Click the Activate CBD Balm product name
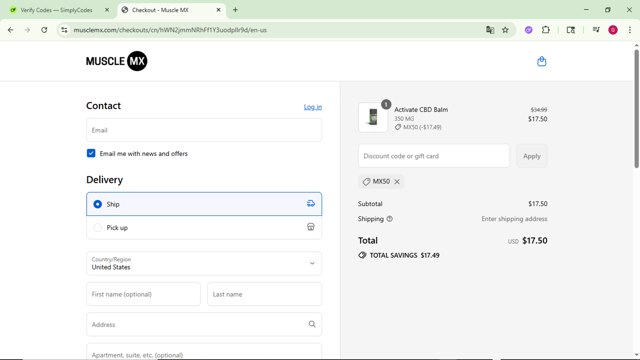 pyautogui.click(x=421, y=109)
